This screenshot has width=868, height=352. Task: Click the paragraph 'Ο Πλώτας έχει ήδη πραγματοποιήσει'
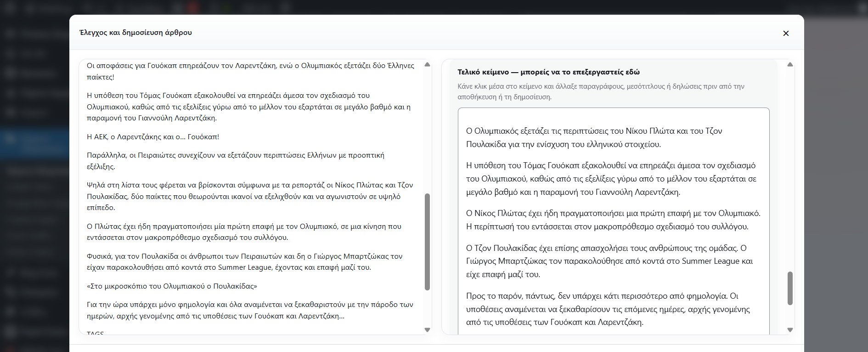[244, 232]
